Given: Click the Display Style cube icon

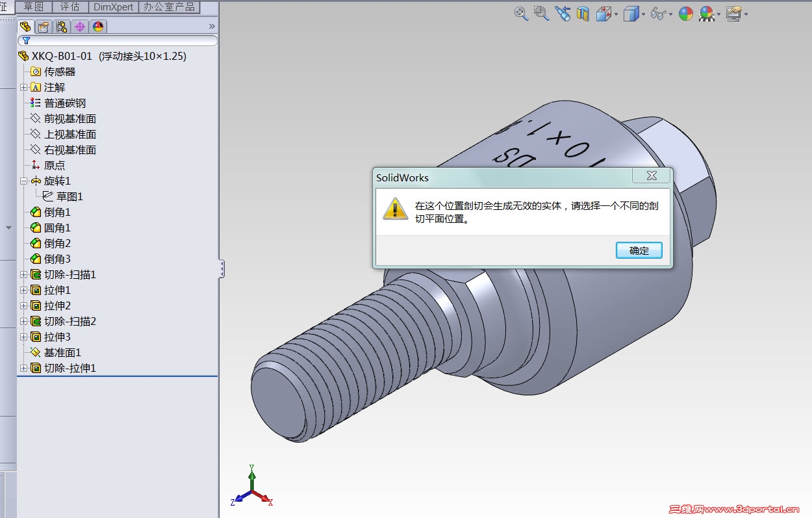Looking at the screenshot, I should [631, 14].
